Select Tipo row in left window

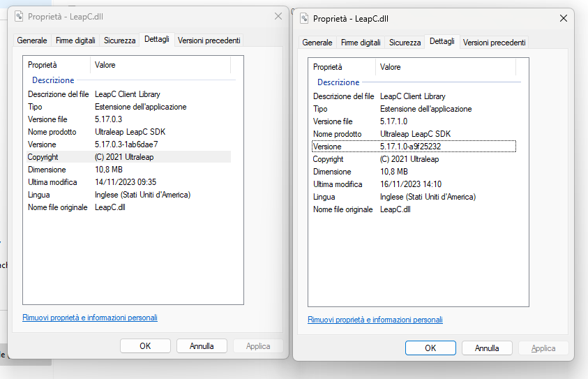tap(128, 107)
